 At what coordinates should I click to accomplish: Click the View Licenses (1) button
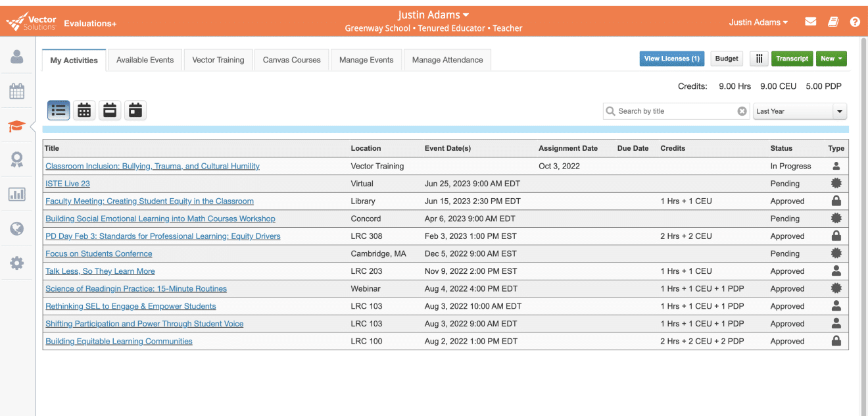(671, 59)
